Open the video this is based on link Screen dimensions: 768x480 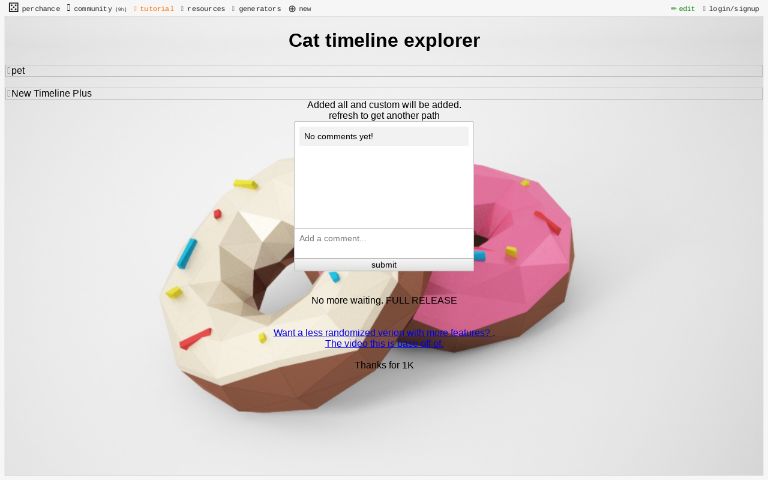[384, 343]
